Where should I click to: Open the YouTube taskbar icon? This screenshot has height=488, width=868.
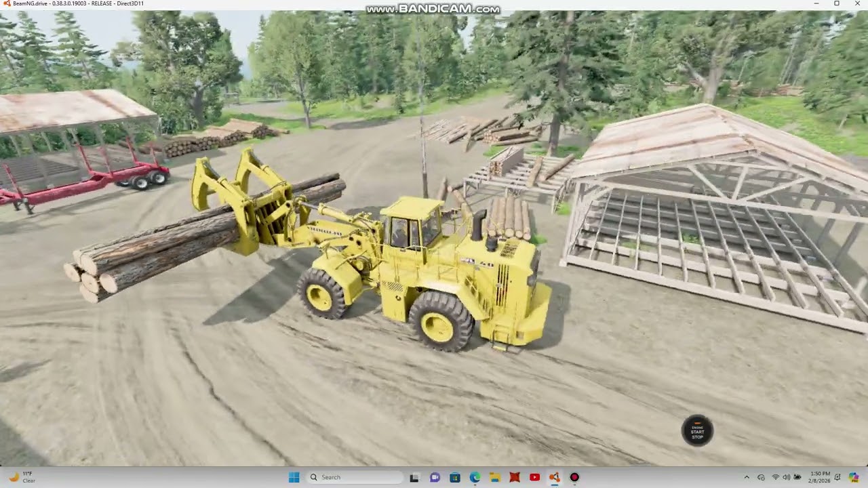[534, 477]
